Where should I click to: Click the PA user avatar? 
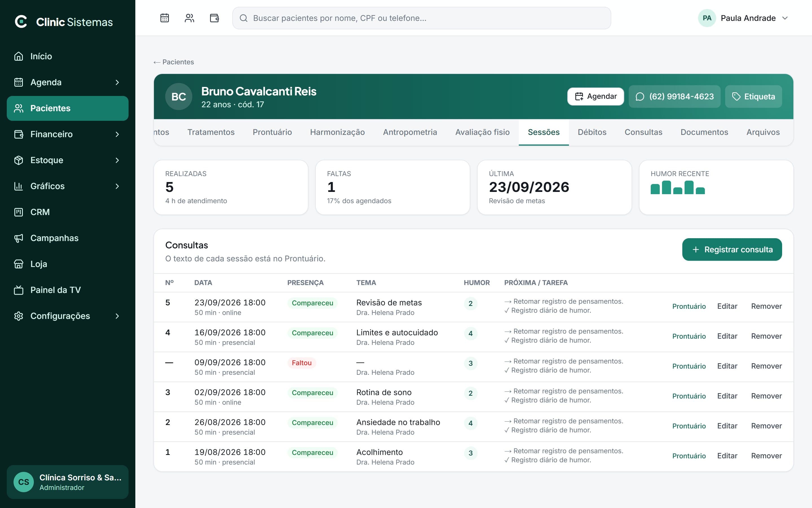(707, 18)
